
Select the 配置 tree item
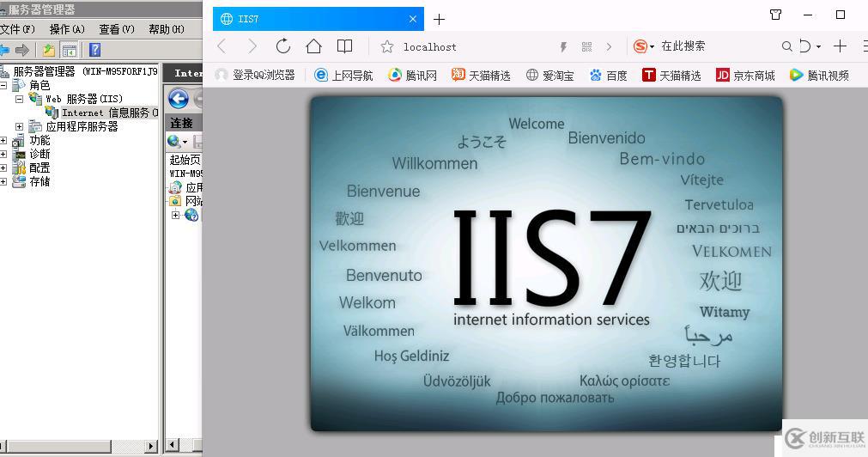pos(39,168)
